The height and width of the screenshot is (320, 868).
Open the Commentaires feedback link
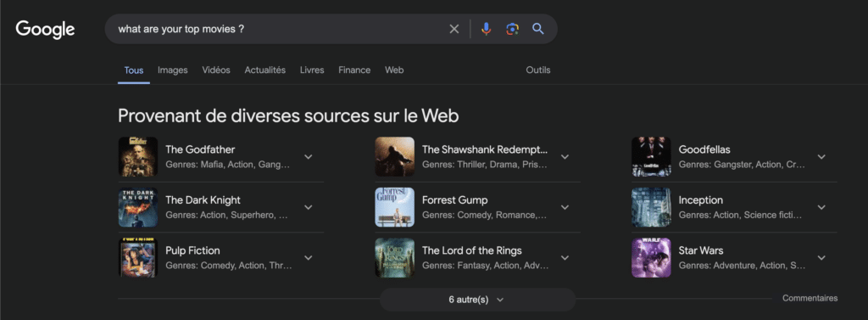(810, 299)
